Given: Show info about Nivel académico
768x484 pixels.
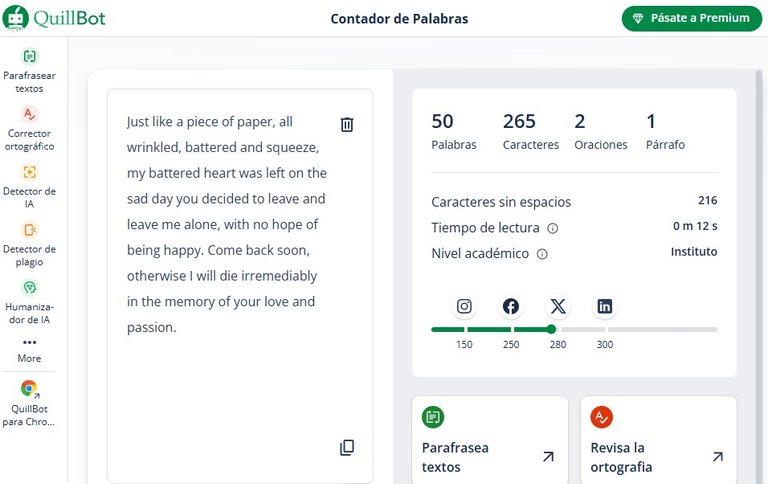Looking at the screenshot, I should pos(542,254).
